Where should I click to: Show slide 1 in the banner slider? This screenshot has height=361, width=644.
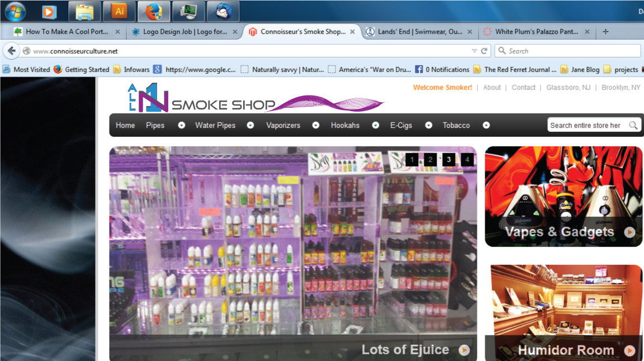point(412,160)
